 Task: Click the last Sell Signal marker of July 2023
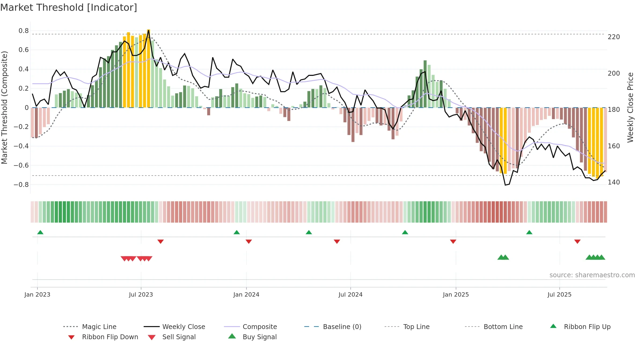point(149,258)
